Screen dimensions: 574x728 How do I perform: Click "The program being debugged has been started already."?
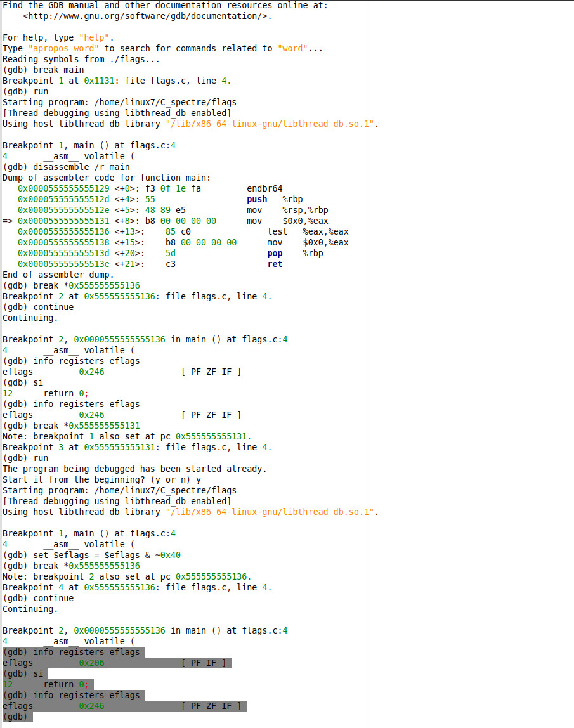134,469
